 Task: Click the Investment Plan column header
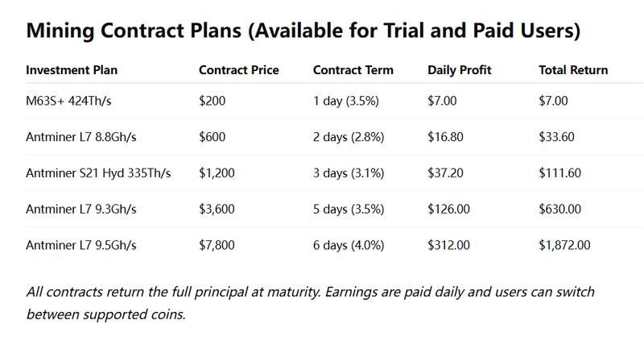pyautogui.click(x=72, y=70)
